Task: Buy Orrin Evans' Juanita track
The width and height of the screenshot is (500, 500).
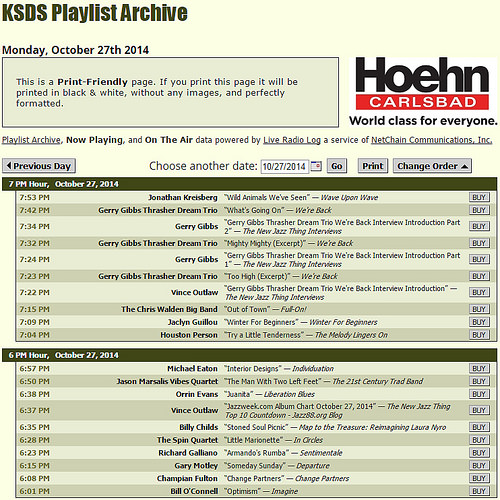Action: [479, 394]
